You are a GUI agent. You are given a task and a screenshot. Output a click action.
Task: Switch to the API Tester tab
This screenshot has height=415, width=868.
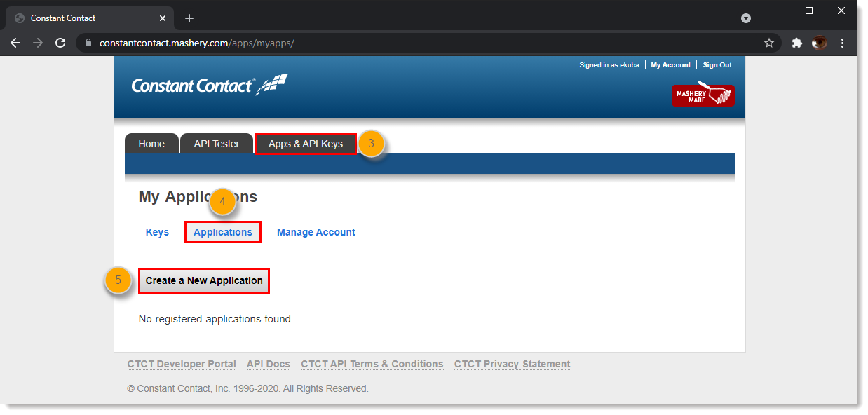(x=217, y=143)
